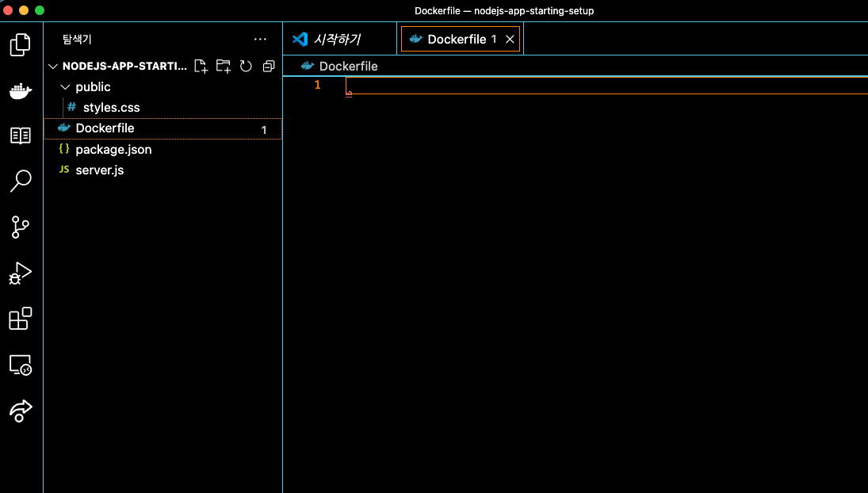Collapse all folders in explorer

(269, 67)
